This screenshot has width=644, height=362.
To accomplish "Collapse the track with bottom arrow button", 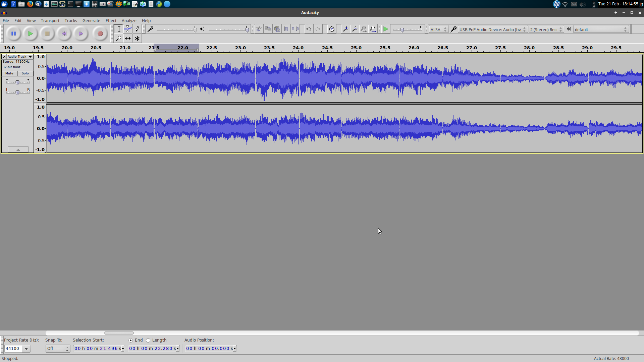I will (x=18, y=149).
